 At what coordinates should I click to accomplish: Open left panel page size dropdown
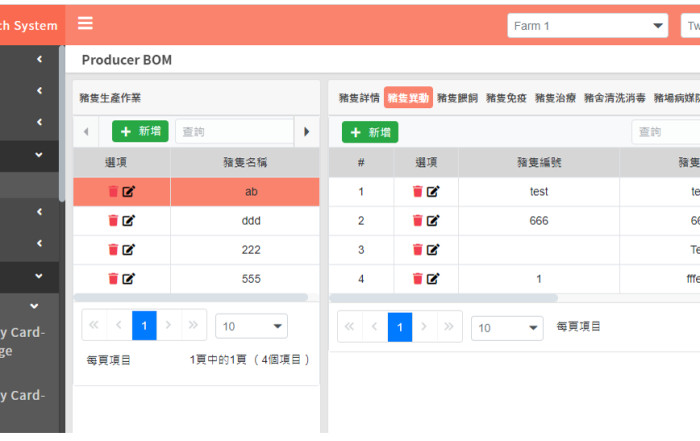tap(250, 326)
